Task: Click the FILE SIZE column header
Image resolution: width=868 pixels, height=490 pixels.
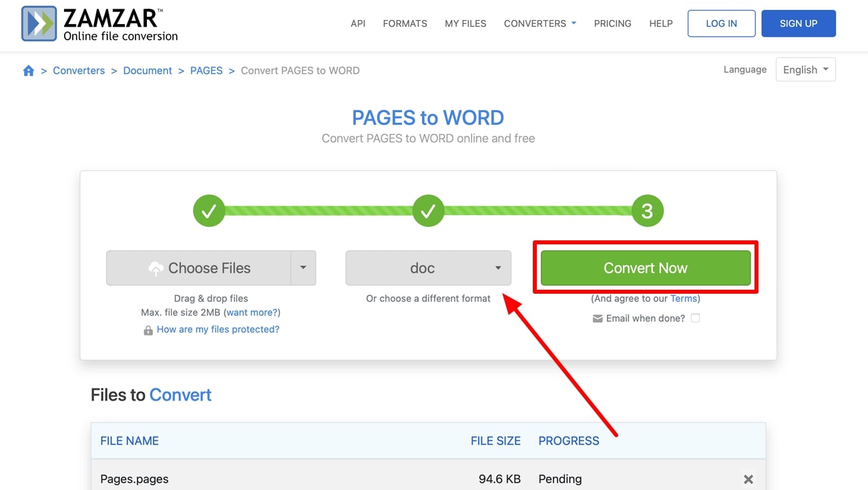Action: coord(495,441)
